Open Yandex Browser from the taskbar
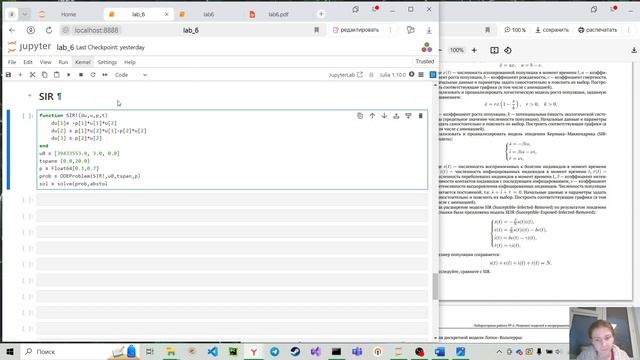640x360 pixels. coord(253,351)
